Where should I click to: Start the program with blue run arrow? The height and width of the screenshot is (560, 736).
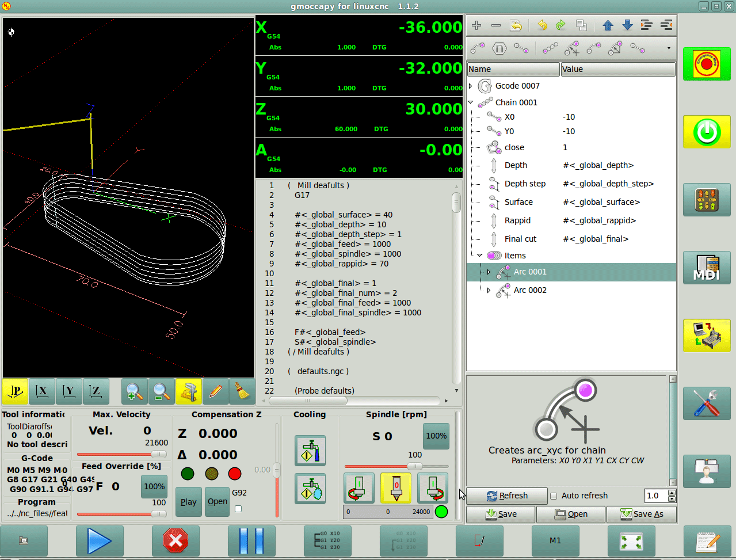[x=100, y=541]
